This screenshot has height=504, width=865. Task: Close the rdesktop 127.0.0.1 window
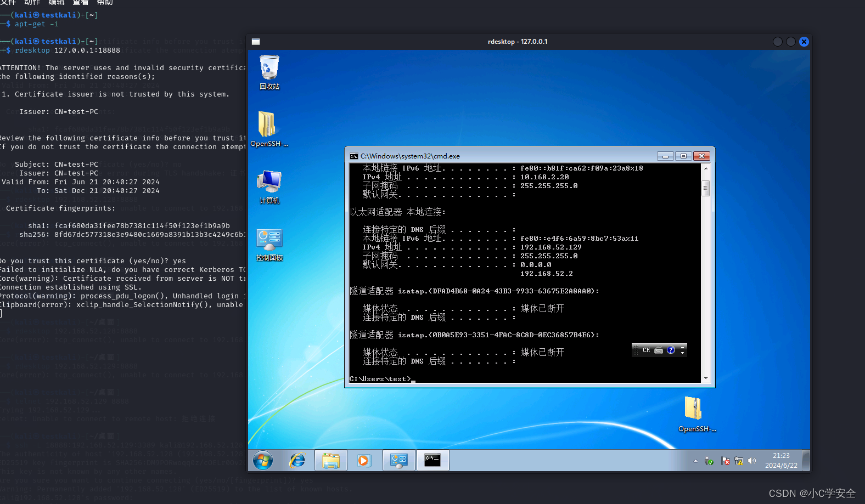(x=804, y=42)
